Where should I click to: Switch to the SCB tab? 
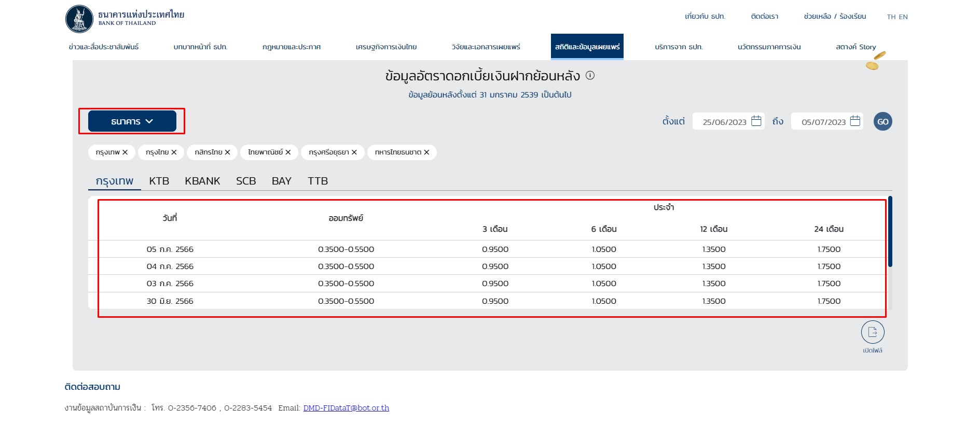246,181
